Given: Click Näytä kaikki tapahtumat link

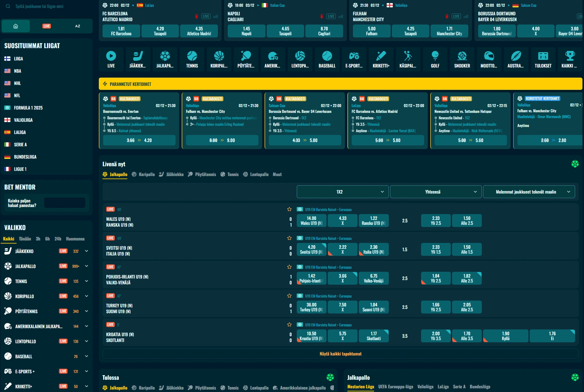Looking at the screenshot, I should [340, 354].
